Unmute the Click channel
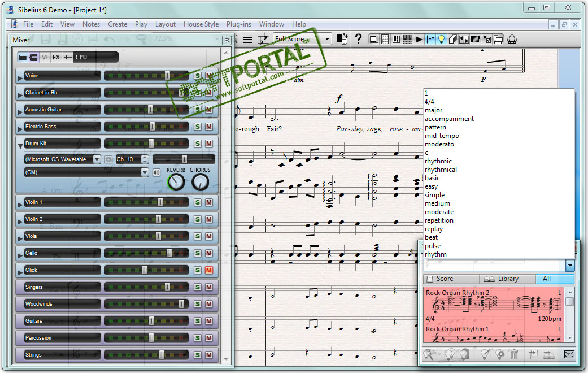 click(x=209, y=270)
